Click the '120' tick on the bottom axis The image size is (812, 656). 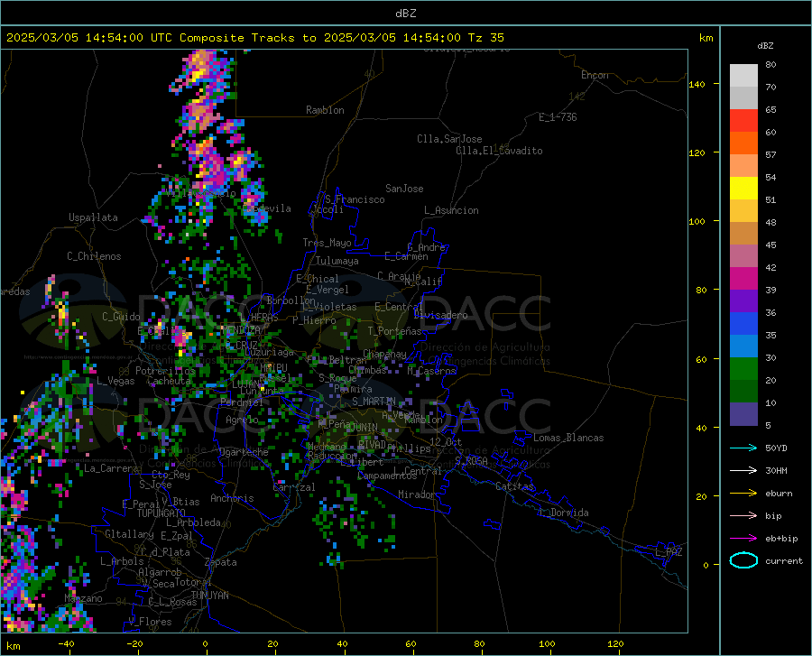[615, 643]
